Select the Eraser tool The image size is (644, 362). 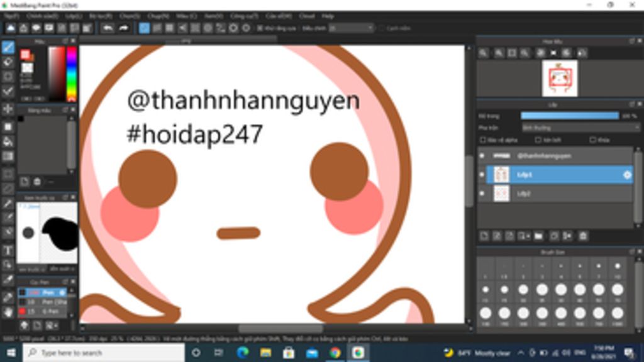click(x=8, y=62)
